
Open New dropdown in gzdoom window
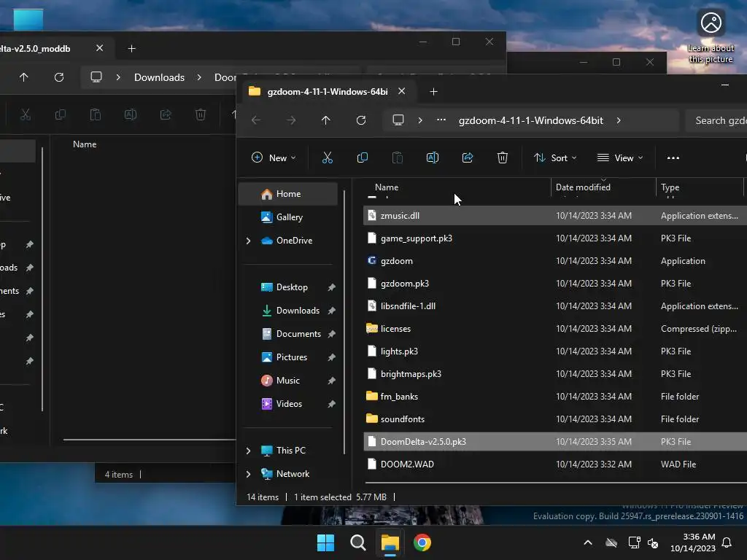coord(274,157)
